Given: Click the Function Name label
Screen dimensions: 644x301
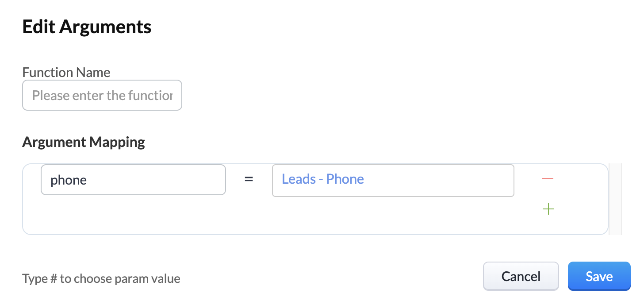Looking at the screenshot, I should click(x=66, y=72).
